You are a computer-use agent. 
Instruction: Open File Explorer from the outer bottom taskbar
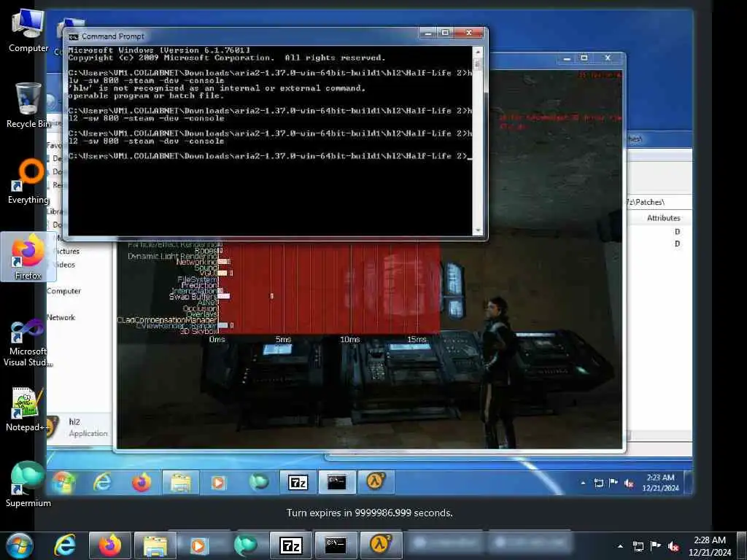pyautogui.click(x=155, y=545)
